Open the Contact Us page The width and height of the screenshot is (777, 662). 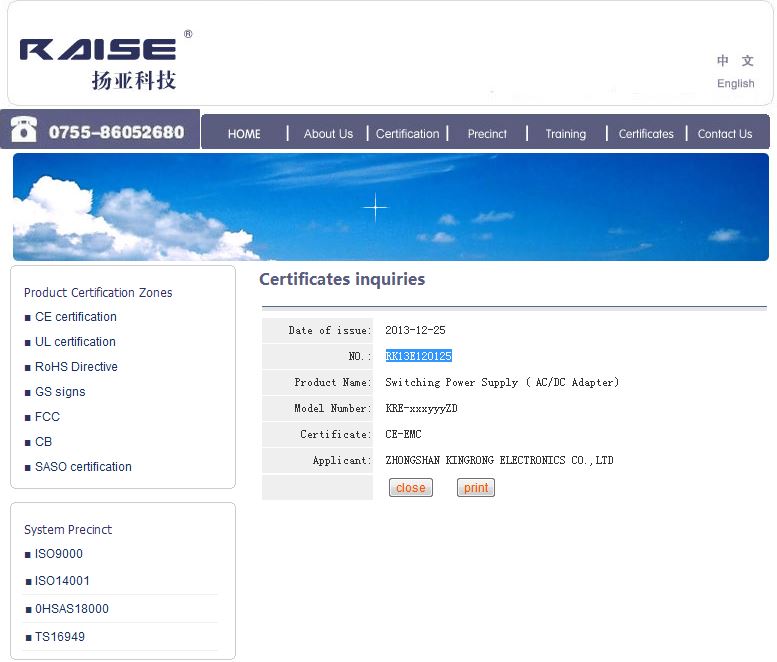(x=725, y=134)
